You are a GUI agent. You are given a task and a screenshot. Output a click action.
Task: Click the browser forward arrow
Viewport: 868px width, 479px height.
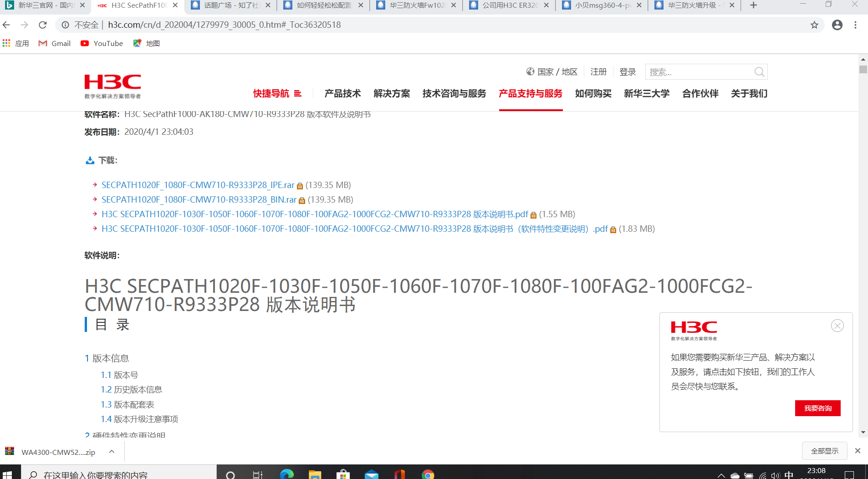(x=25, y=25)
